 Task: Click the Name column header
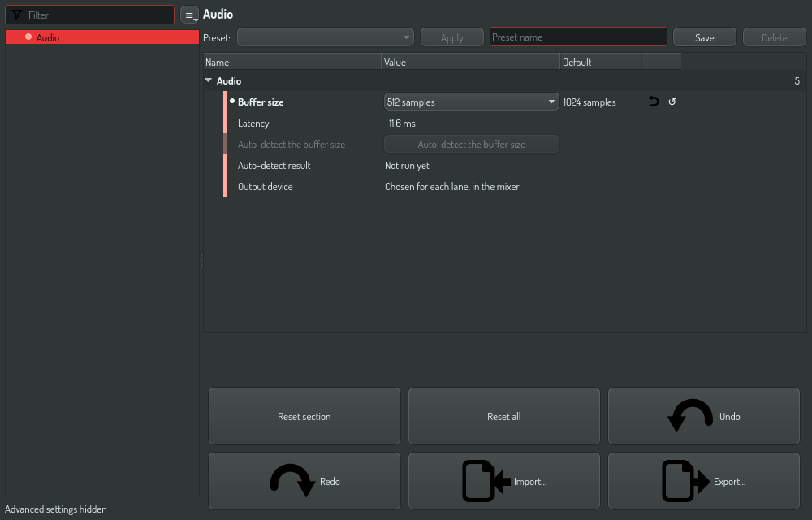[x=292, y=62]
